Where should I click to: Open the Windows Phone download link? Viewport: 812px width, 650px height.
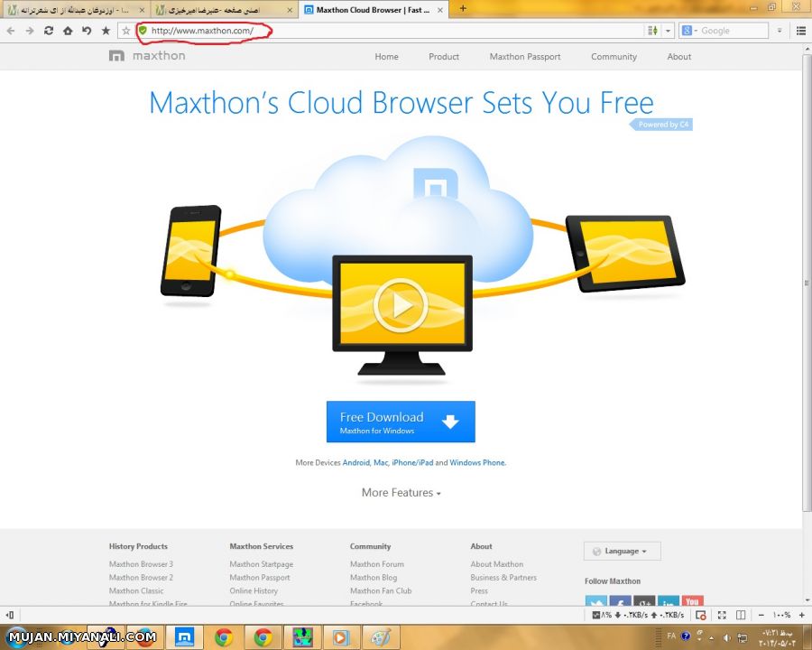tap(477, 462)
